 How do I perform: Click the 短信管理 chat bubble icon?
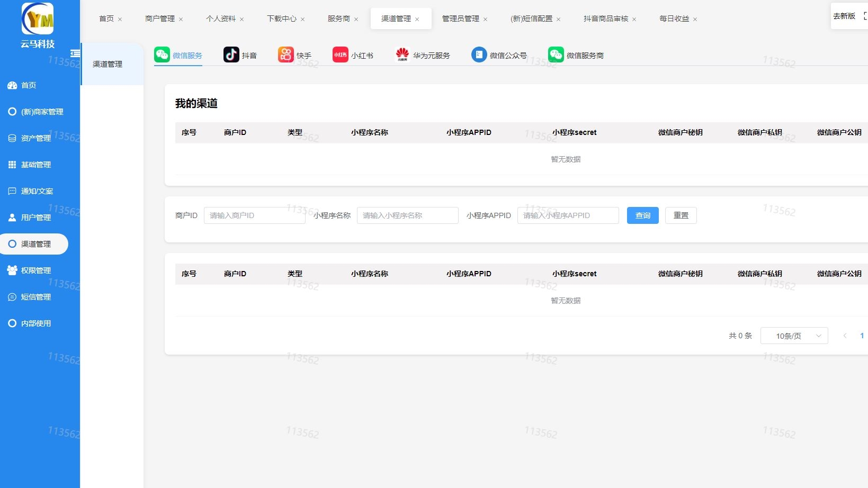(12, 297)
